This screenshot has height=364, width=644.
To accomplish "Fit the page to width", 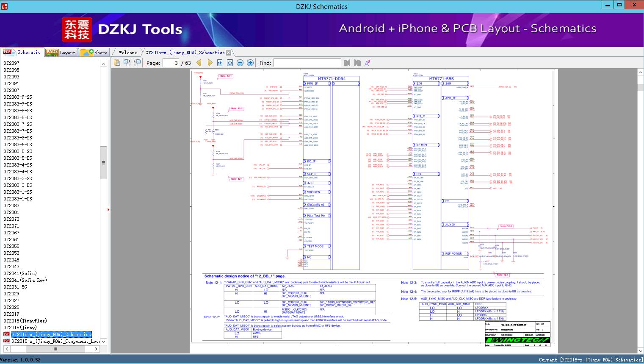I will point(220,63).
